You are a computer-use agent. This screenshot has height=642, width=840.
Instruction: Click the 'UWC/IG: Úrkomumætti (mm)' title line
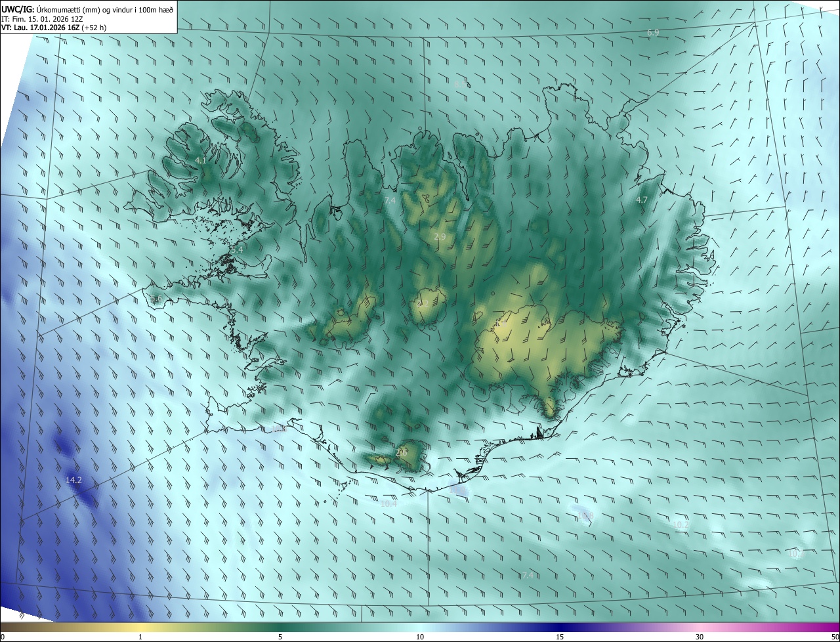click(x=87, y=9)
